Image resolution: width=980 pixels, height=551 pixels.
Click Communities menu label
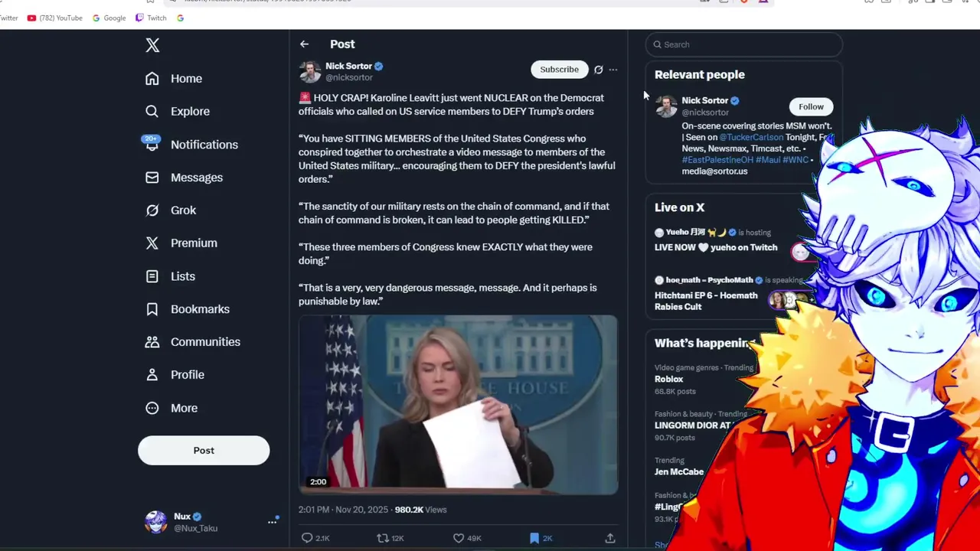[x=205, y=342]
